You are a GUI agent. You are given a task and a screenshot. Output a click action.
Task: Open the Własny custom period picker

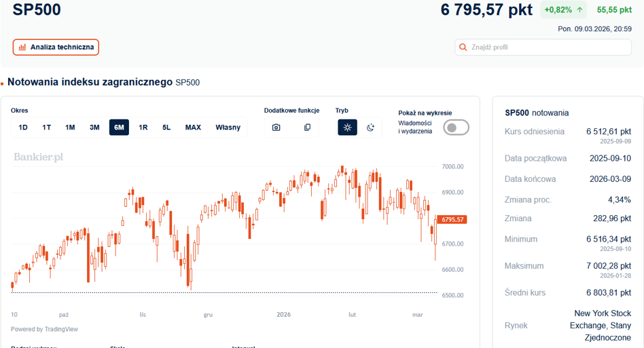(x=228, y=128)
